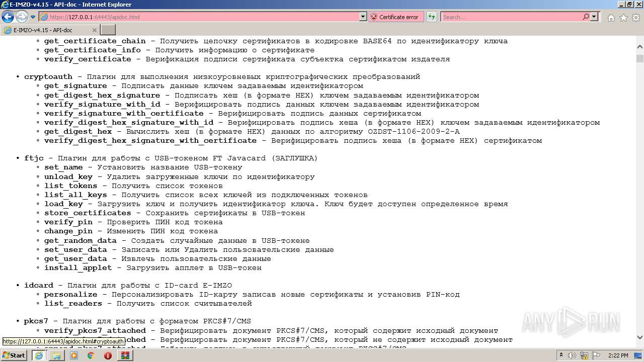The height and width of the screenshot is (362, 644).
Task: Open a new blank tab
Action: (x=108, y=30)
